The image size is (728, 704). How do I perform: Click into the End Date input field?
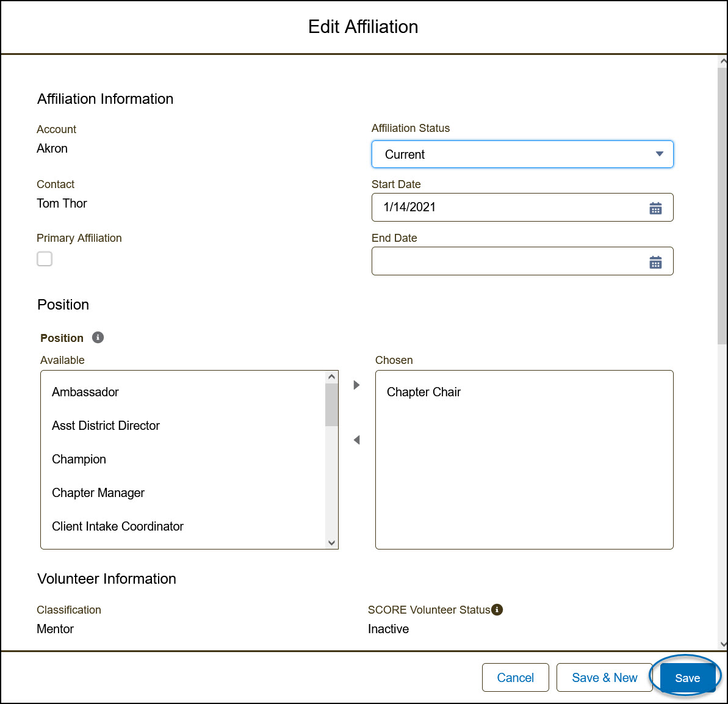(506, 261)
